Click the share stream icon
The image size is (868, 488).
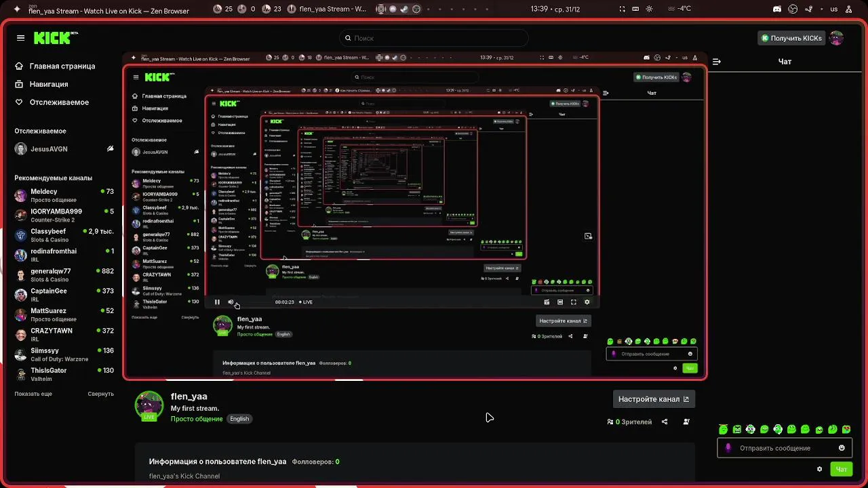pyautogui.click(x=665, y=422)
